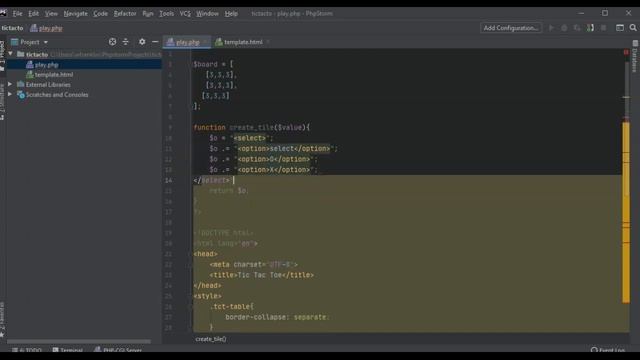Screen dimensions: 640x360
Task: Open the Edit menu
Action: click(x=33, y=13)
